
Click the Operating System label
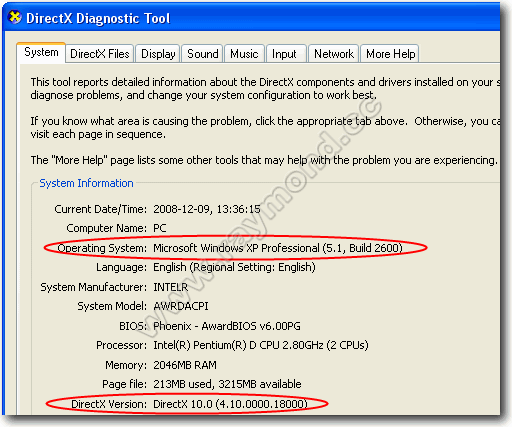[102, 248]
